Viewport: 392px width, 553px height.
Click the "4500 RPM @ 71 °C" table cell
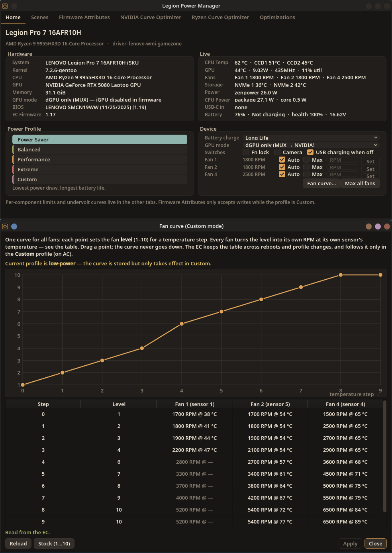click(x=345, y=474)
